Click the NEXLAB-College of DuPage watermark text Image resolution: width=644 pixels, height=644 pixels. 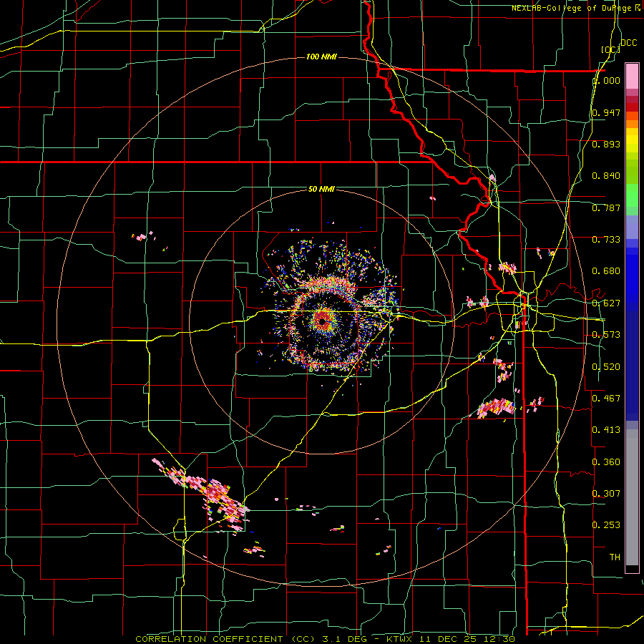click(x=576, y=8)
